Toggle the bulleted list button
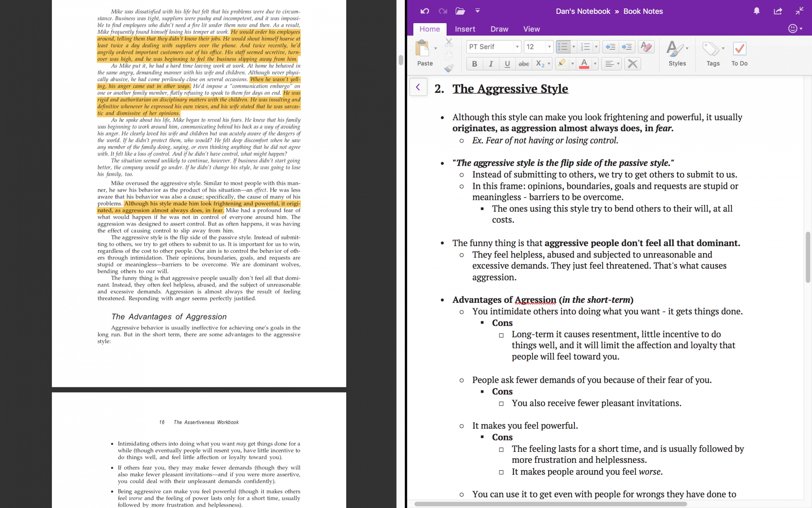The height and width of the screenshot is (508, 812). (563, 47)
